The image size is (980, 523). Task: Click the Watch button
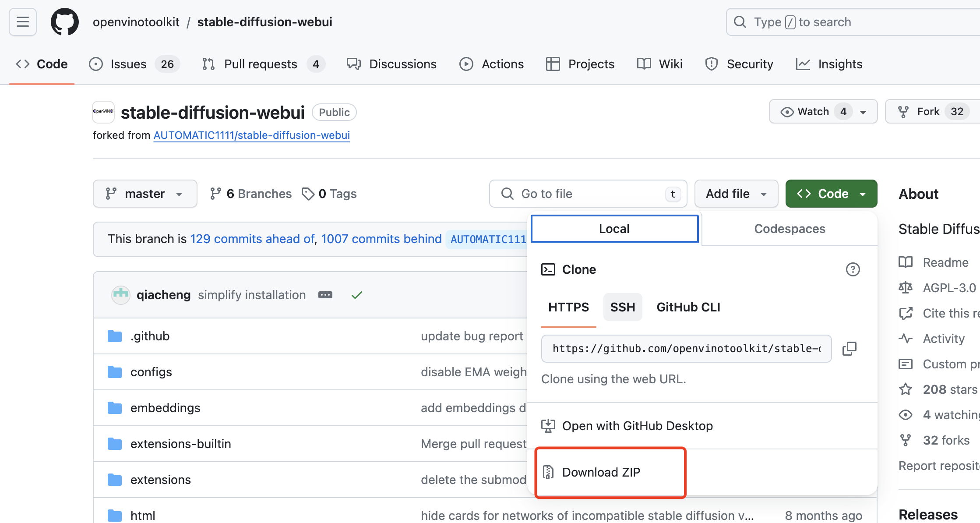[809, 112]
